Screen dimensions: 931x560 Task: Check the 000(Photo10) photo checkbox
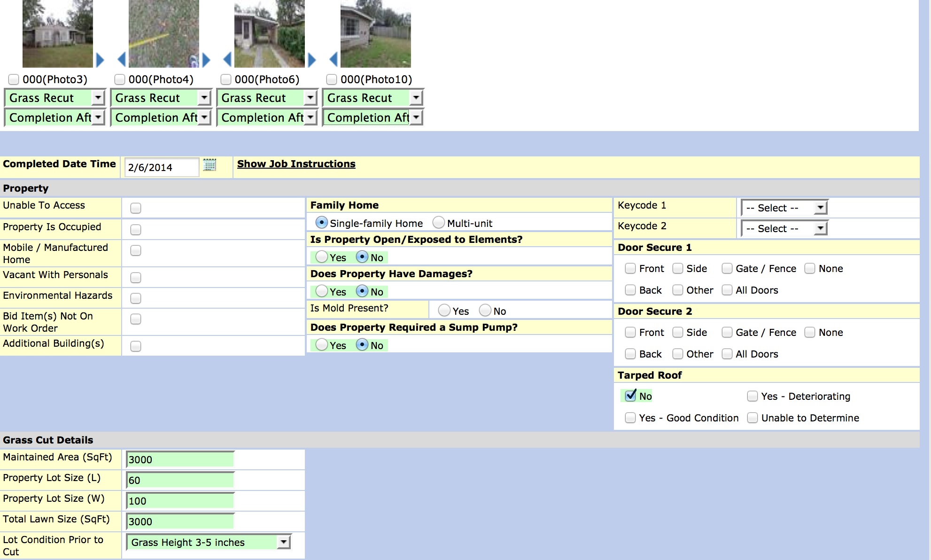point(333,79)
